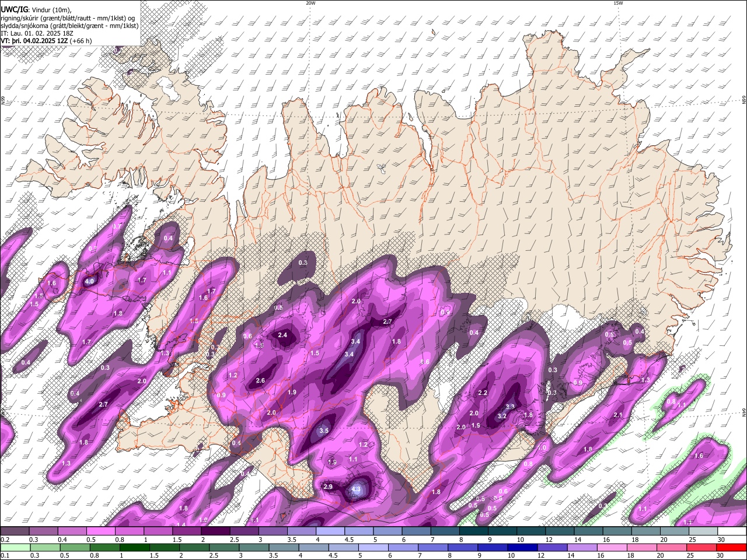Click the '2.6' precipitation value on map
747x560 pixels.
(x=260, y=380)
